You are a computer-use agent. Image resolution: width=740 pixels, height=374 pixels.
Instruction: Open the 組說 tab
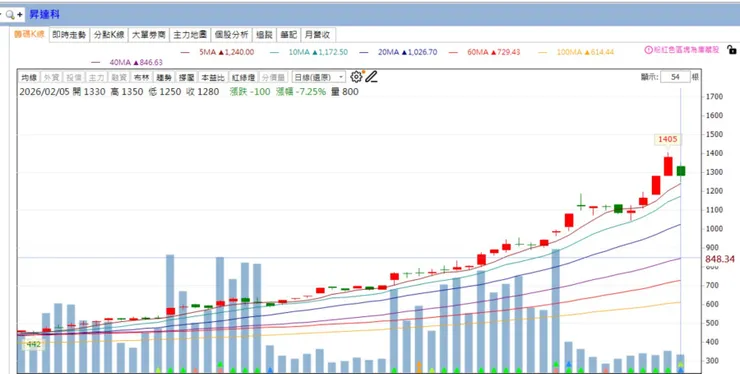coord(264,34)
